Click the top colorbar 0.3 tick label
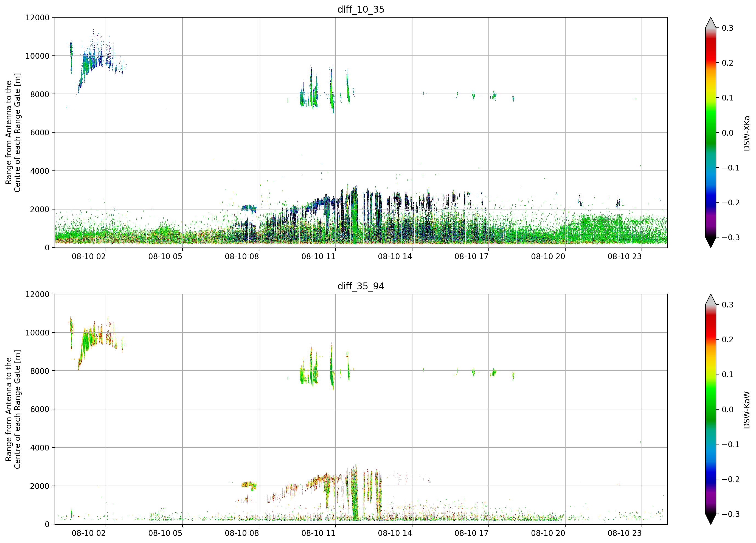 coord(727,28)
